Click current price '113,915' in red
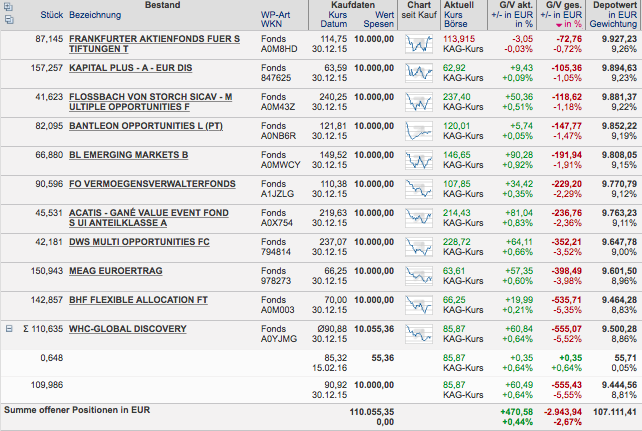This screenshot has width=642, height=431. coord(459,39)
